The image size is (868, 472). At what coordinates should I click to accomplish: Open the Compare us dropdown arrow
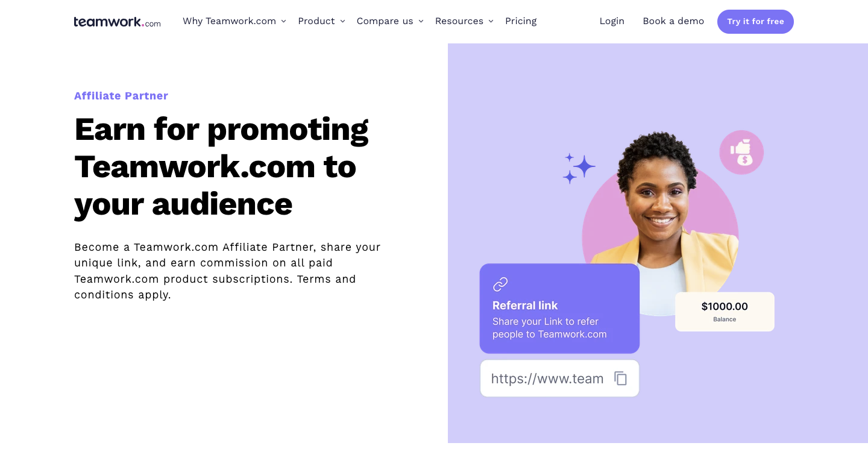pyautogui.click(x=421, y=21)
